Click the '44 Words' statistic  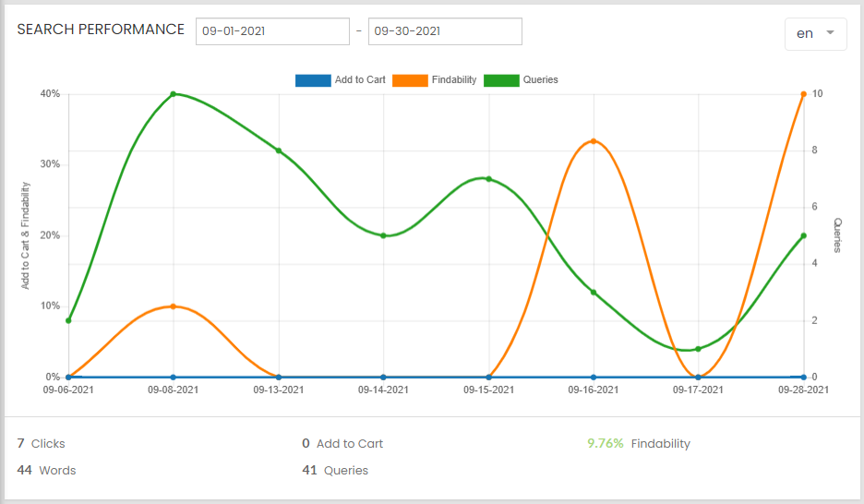point(46,471)
